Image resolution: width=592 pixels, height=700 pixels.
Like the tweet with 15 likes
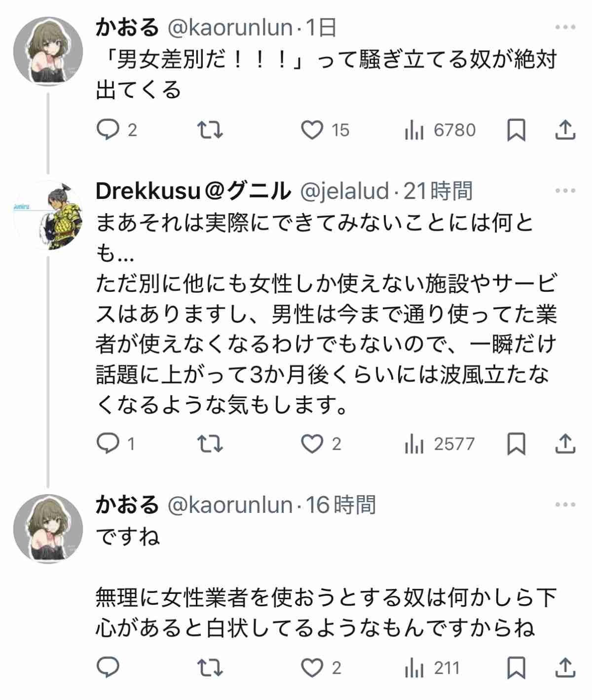tap(312, 130)
